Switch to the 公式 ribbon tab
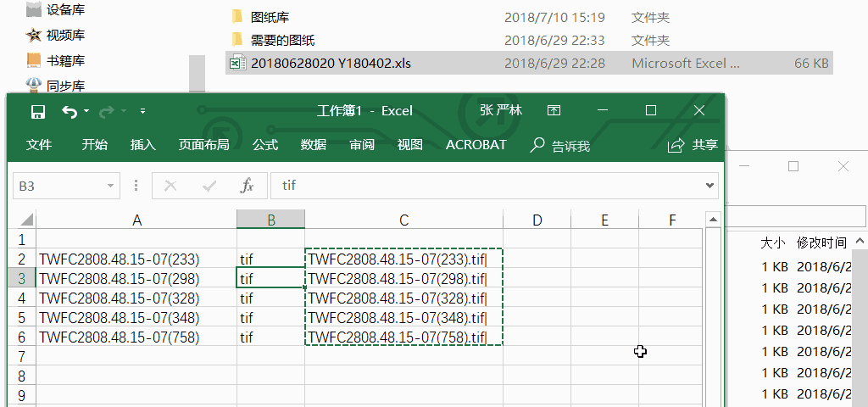This screenshot has height=407, width=868. [264, 145]
